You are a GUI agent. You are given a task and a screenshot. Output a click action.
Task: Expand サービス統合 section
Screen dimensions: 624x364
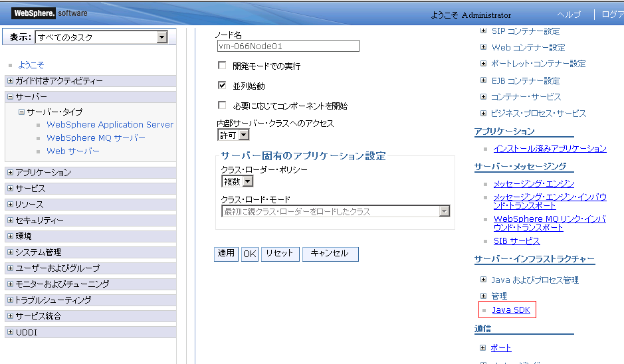pyautogui.click(x=11, y=316)
